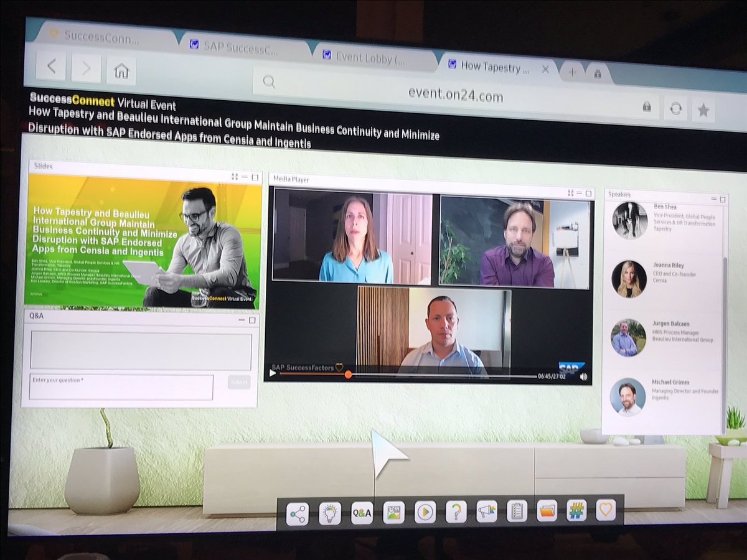Open the browser home page

coord(121,71)
